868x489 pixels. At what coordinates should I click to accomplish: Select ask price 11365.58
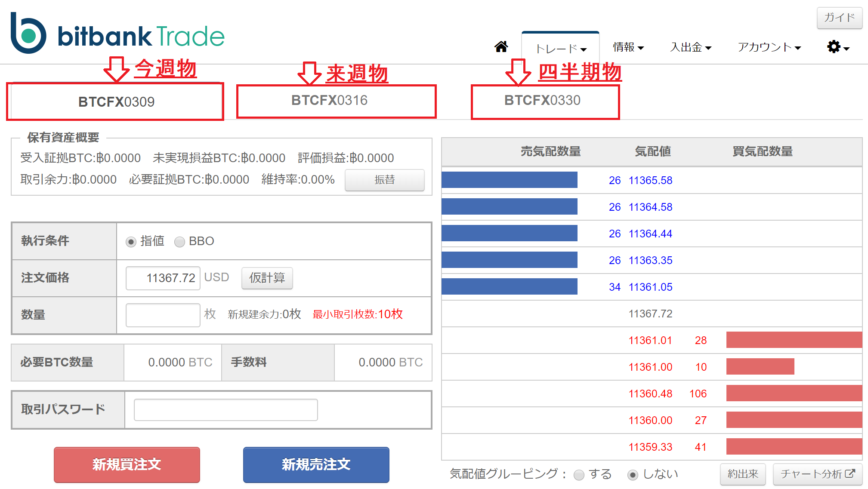pyautogui.click(x=650, y=180)
